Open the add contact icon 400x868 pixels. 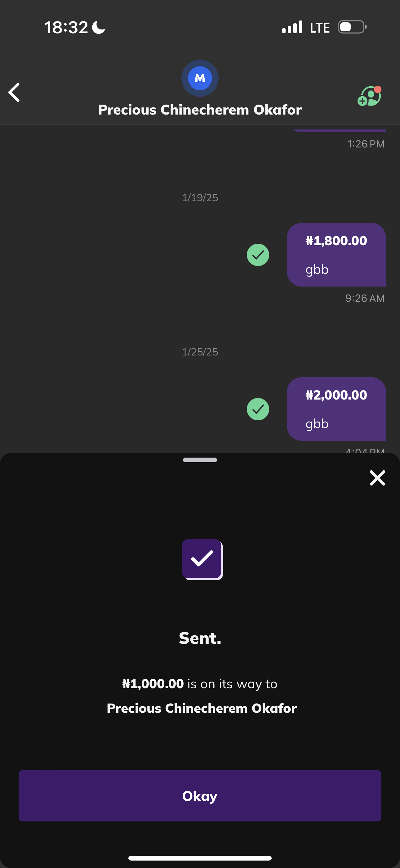point(369,96)
